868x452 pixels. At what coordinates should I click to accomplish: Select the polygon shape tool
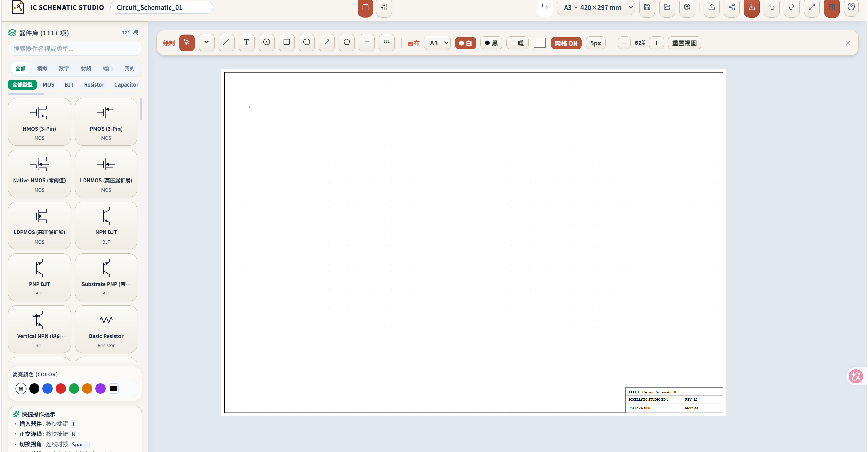347,42
